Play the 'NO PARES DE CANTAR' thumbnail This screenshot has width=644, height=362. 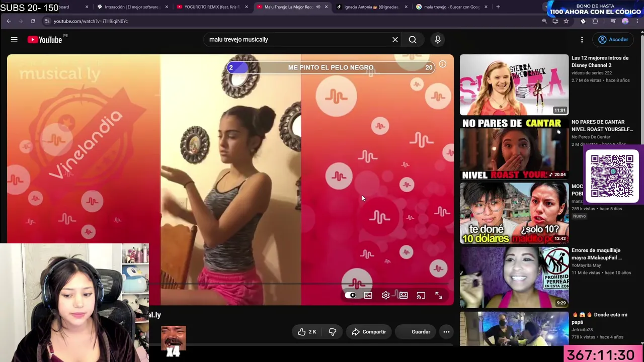(x=514, y=149)
